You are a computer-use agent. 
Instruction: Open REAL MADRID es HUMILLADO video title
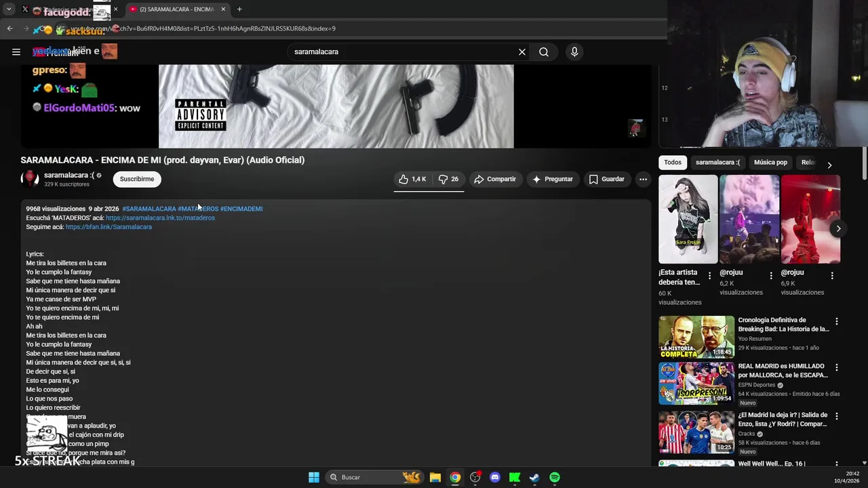[x=783, y=371]
